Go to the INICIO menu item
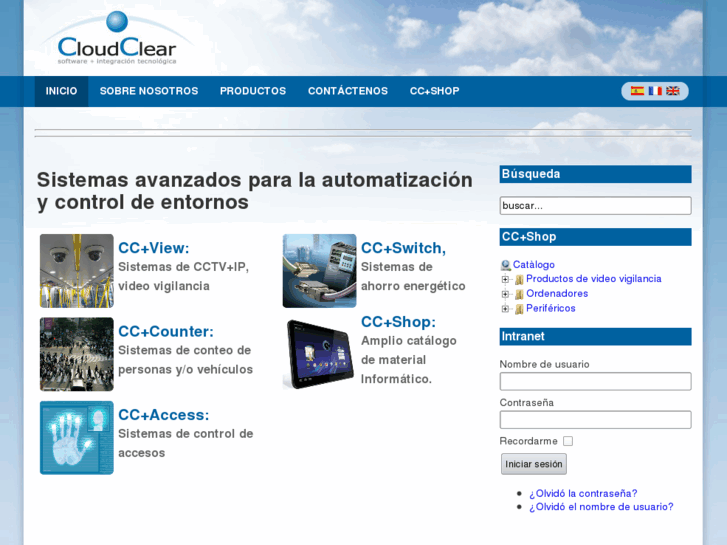 (61, 91)
